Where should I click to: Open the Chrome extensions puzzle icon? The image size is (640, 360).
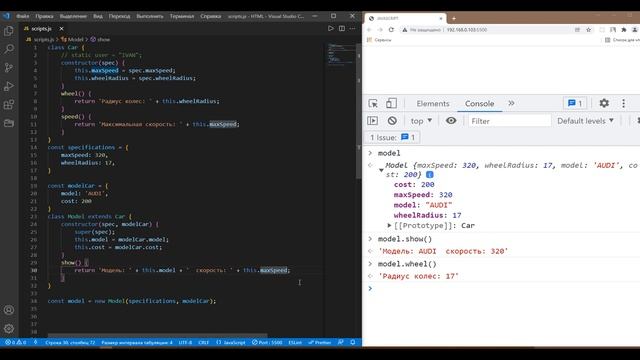click(624, 30)
